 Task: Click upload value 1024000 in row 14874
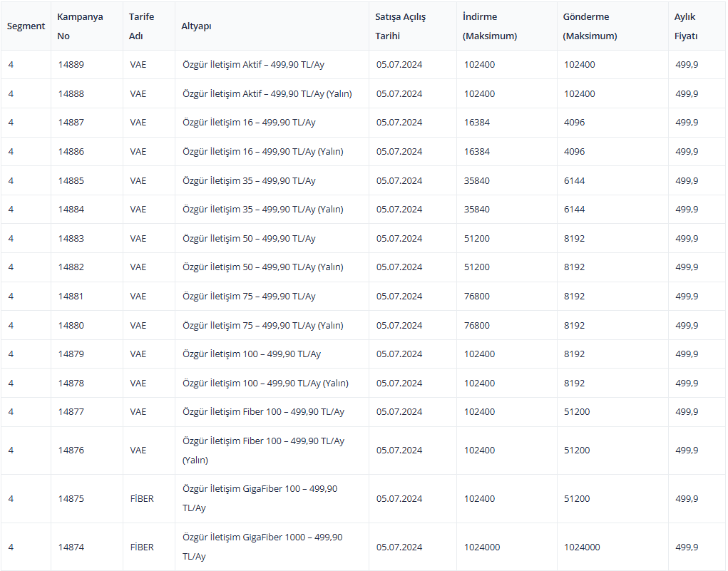tap(583, 547)
